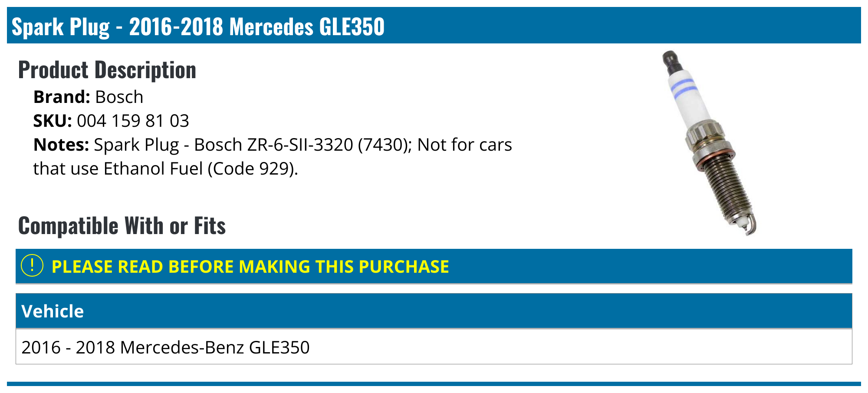Click the bold SKU label
868x393 pixels.
53,121
